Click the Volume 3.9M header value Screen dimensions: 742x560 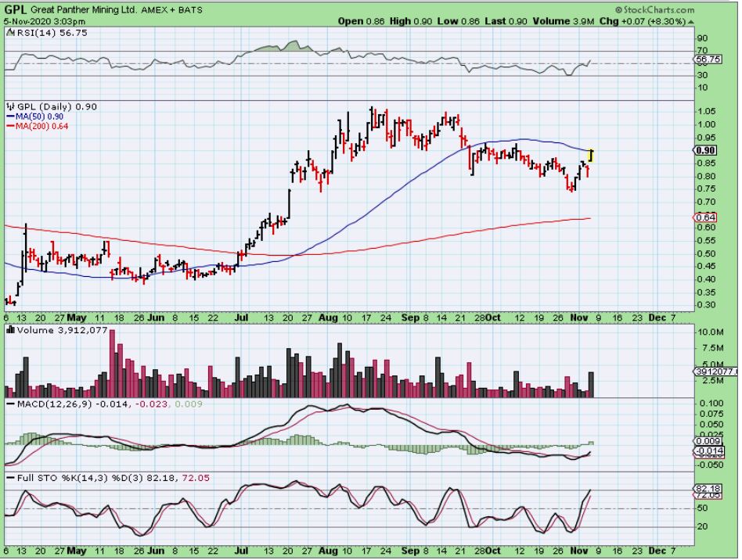[x=564, y=21]
